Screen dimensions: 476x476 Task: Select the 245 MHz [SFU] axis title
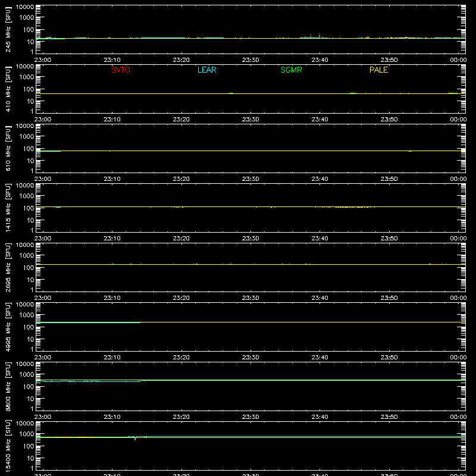(8, 29)
